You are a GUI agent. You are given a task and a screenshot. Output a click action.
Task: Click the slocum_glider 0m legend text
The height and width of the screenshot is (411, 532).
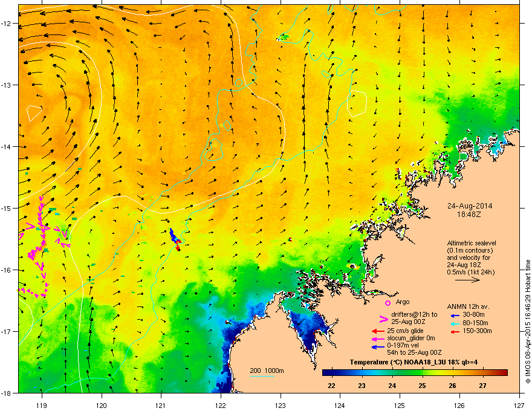(411, 338)
